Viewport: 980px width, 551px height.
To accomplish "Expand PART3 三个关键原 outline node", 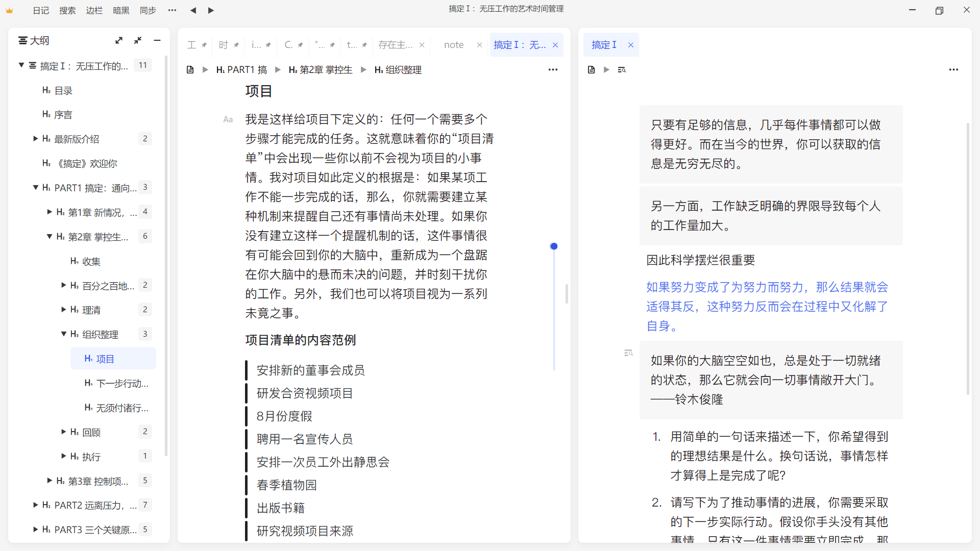I will (x=35, y=530).
